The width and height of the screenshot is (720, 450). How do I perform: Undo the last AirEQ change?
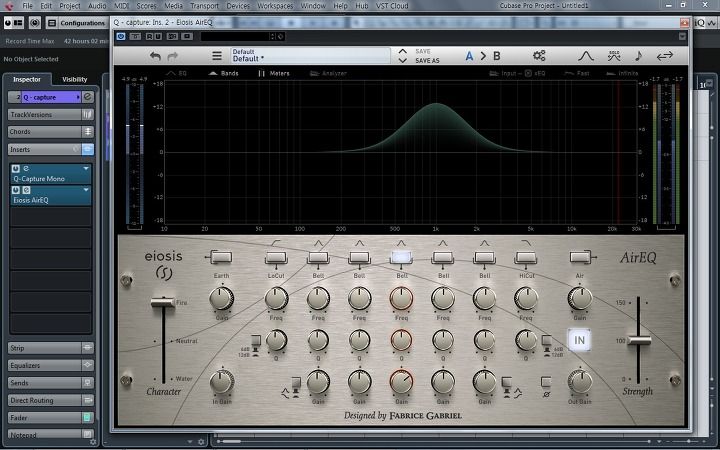click(x=155, y=56)
